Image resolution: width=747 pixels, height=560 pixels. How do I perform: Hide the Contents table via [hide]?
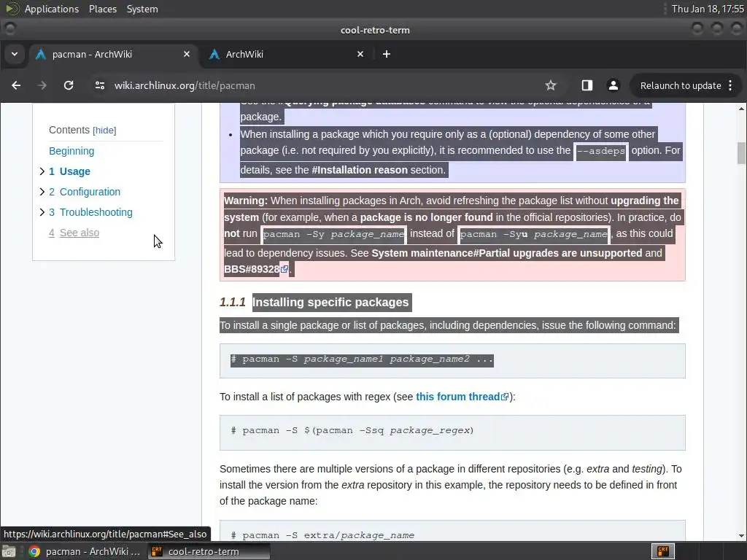(104, 131)
